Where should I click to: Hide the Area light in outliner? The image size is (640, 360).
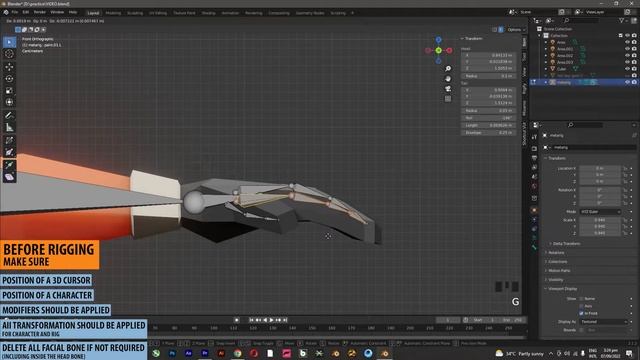click(627, 42)
